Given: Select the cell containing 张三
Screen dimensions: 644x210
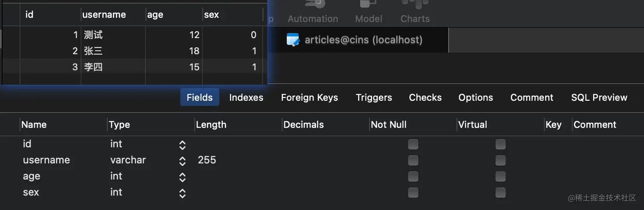Looking at the screenshot, I should pos(113,51).
